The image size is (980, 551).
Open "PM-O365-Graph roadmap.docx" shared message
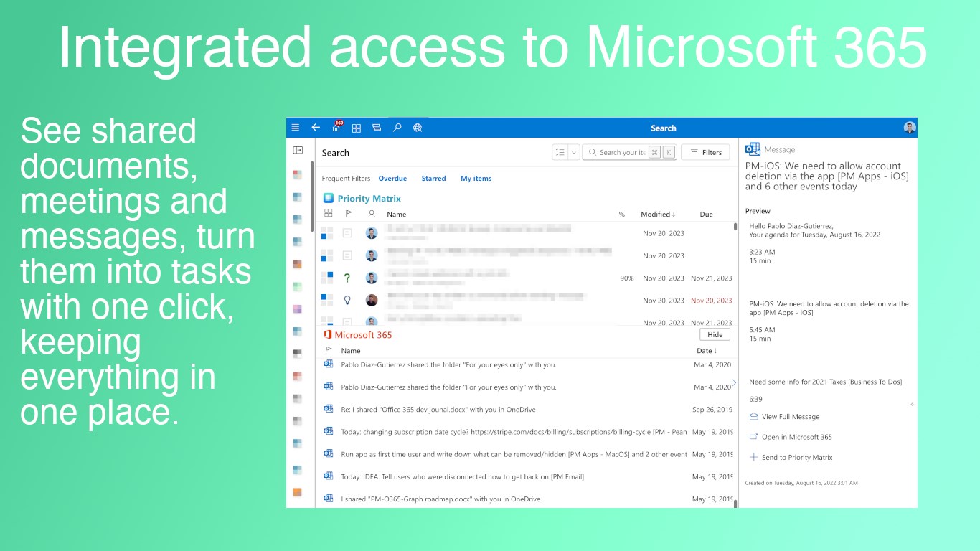click(x=440, y=499)
